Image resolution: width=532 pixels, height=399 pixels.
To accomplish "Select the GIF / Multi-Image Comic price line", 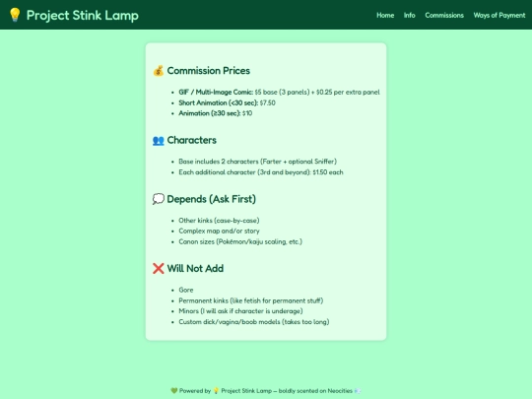I will pos(279,93).
